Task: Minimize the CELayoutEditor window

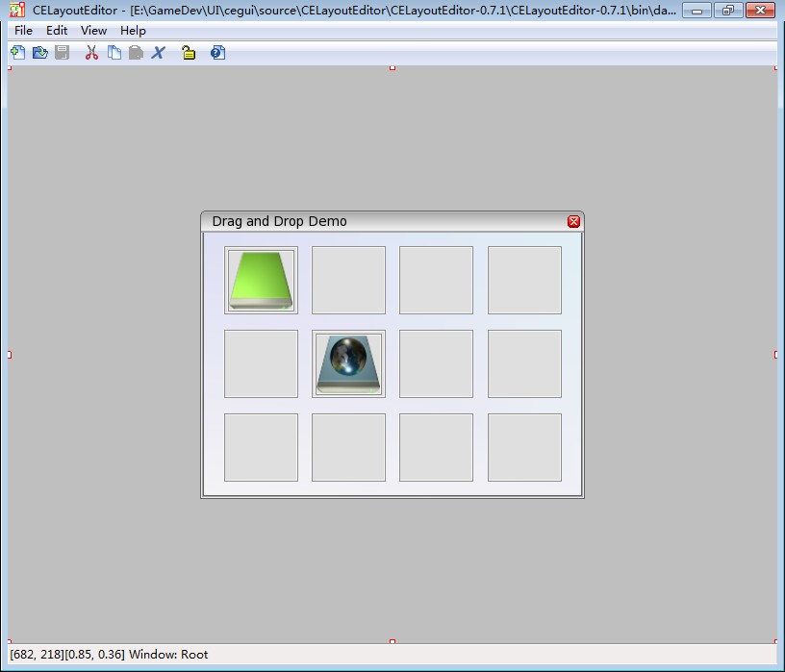Action: click(696, 10)
